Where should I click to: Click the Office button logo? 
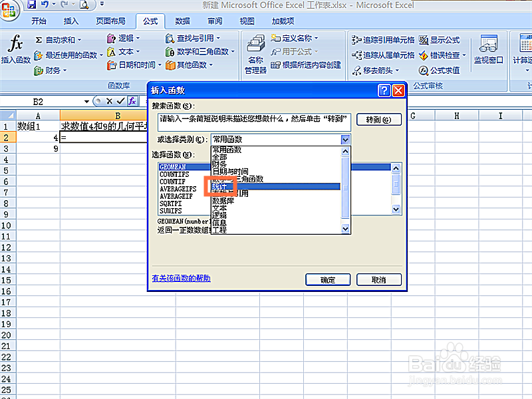pyautogui.click(x=9, y=9)
